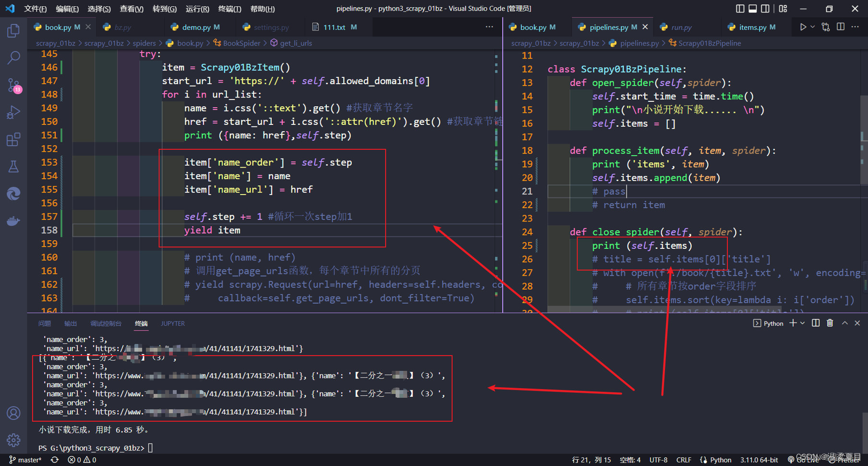Open the 帮助(H) menu
Screen dimensions: 868x466
pyautogui.click(x=263, y=9)
